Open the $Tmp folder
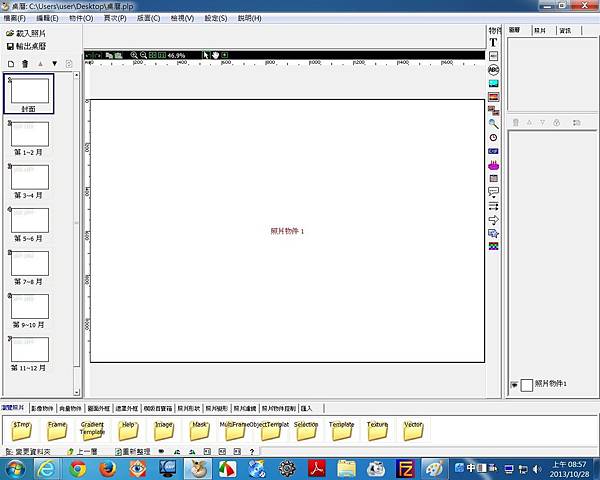Viewport: 600px width, 480px height. tap(21, 431)
